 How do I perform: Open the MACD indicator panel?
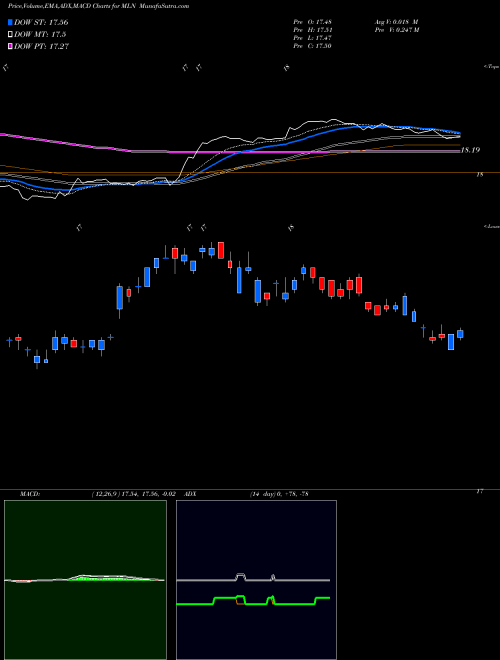[85, 580]
